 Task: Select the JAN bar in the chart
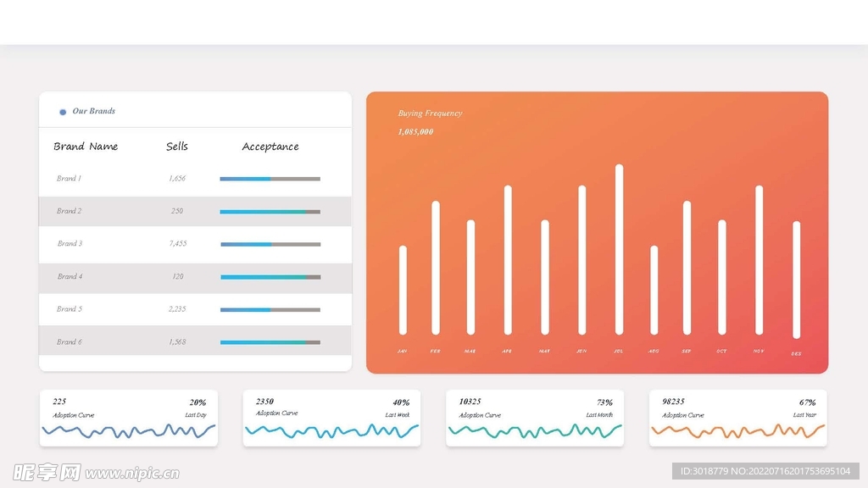click(403, 290)
